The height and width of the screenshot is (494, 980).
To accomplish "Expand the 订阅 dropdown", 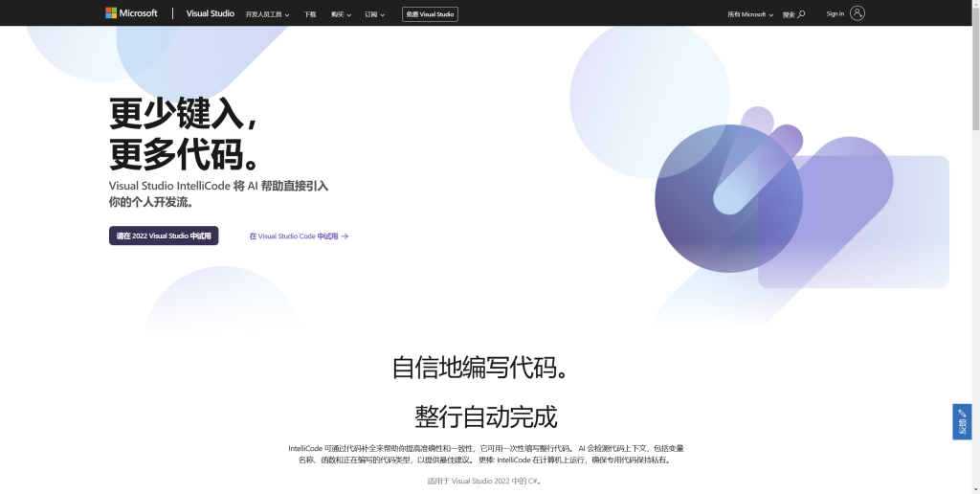I will [375, 14].
